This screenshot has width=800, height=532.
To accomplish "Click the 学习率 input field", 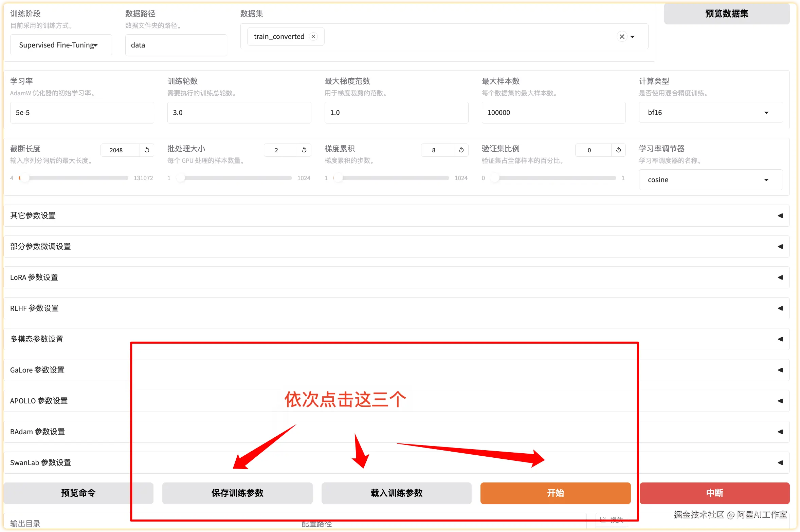I will 82,113.
